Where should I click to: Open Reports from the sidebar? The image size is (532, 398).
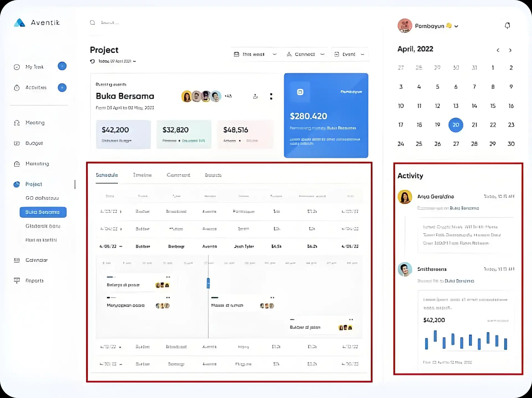tap(34, 281)
